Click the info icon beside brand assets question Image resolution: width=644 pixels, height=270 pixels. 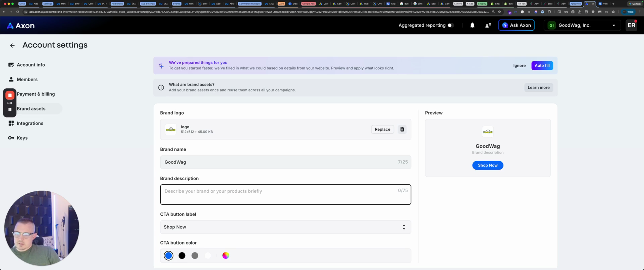(x=161, y=88)
